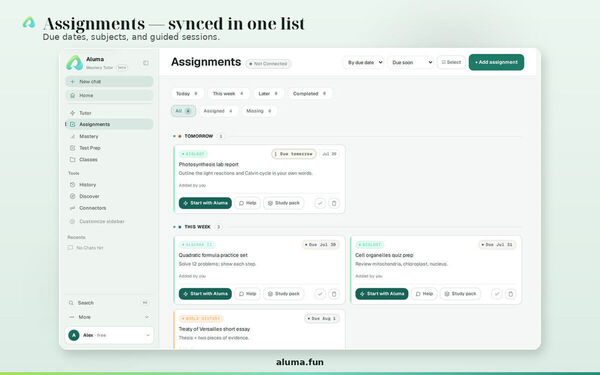Click the Due tomorrow badge

click(x=294, y=154)
